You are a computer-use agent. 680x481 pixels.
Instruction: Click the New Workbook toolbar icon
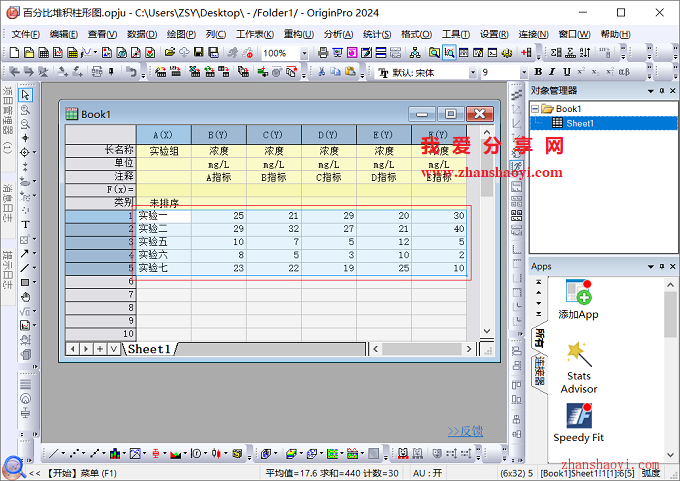[x=44, y=53]
